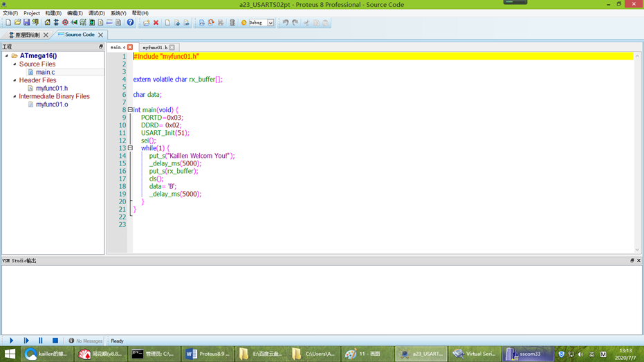Viewport: 644px width, 362px height.
Task: Close the VSM Studio output panel
Action: [638, 260]
